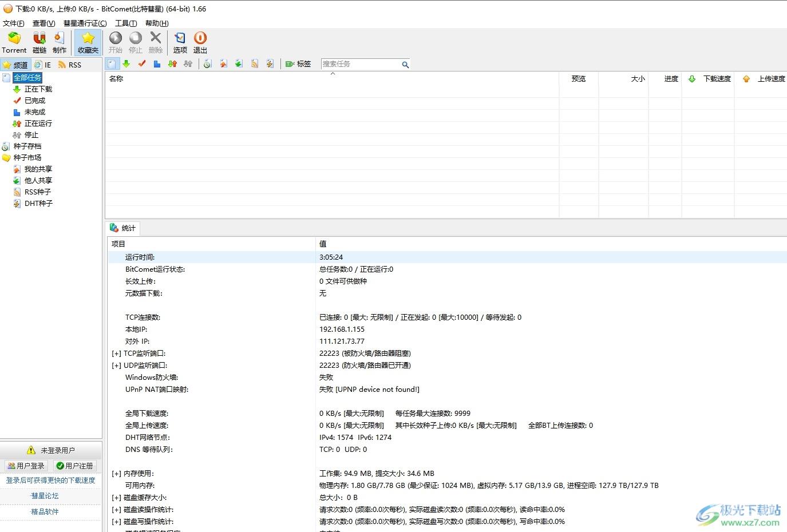
Task: Sort by the 进度 column header
Action: [x=665, y=79]
